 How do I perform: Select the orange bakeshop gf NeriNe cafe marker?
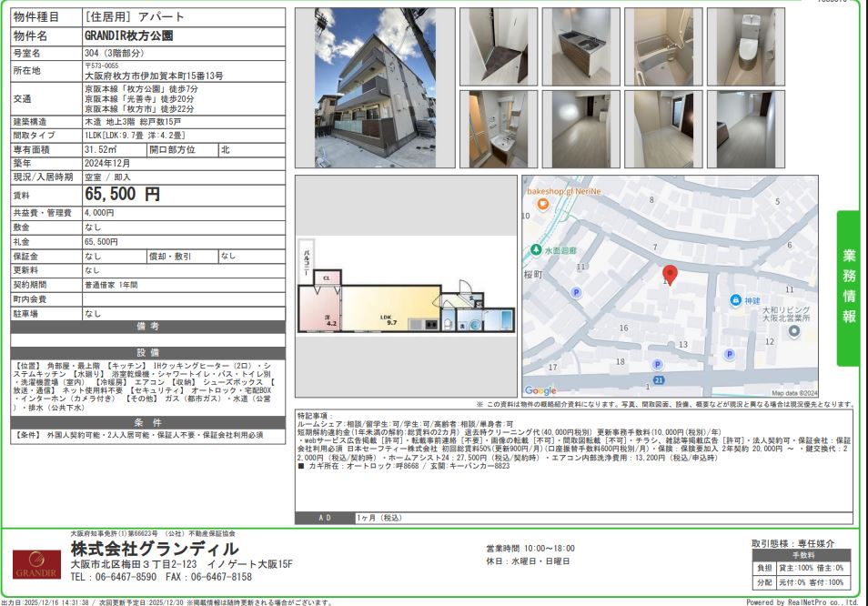point(542,204)
